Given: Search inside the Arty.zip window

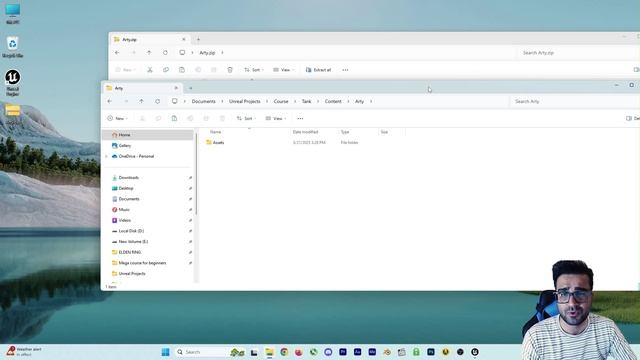Looking at the screenshot, I should pyautogui.click(x=578, y=53).
